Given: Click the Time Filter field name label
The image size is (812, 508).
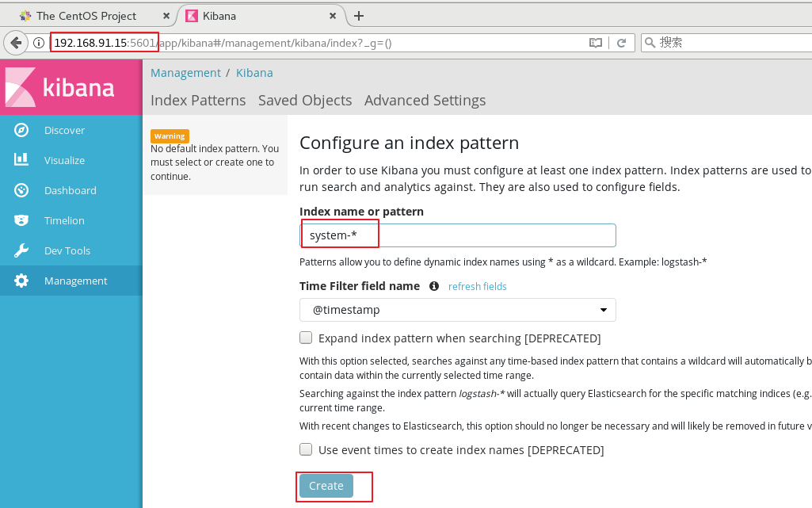Looking at the screenshot, I should coord(360,286).
